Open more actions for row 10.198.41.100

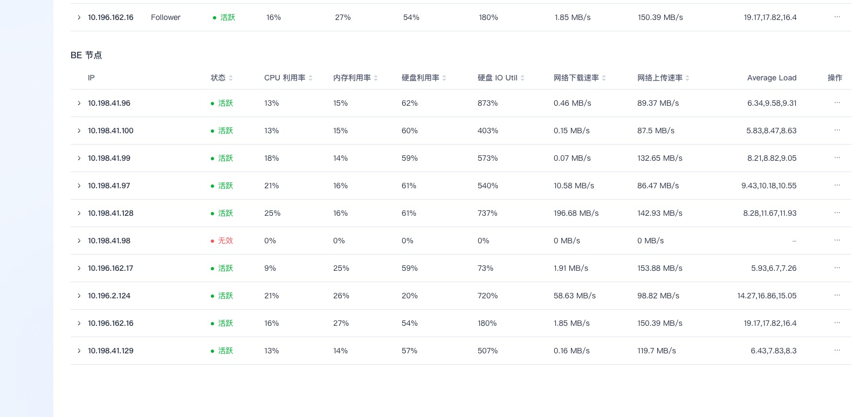click(x=837, y=130)
